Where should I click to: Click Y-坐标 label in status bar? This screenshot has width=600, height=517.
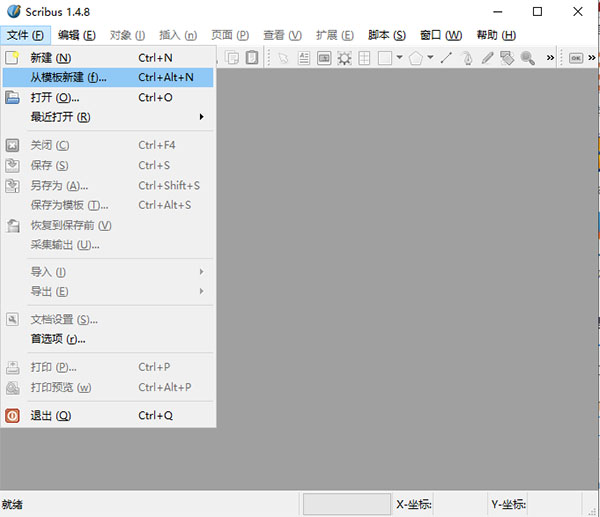[508, 504]
